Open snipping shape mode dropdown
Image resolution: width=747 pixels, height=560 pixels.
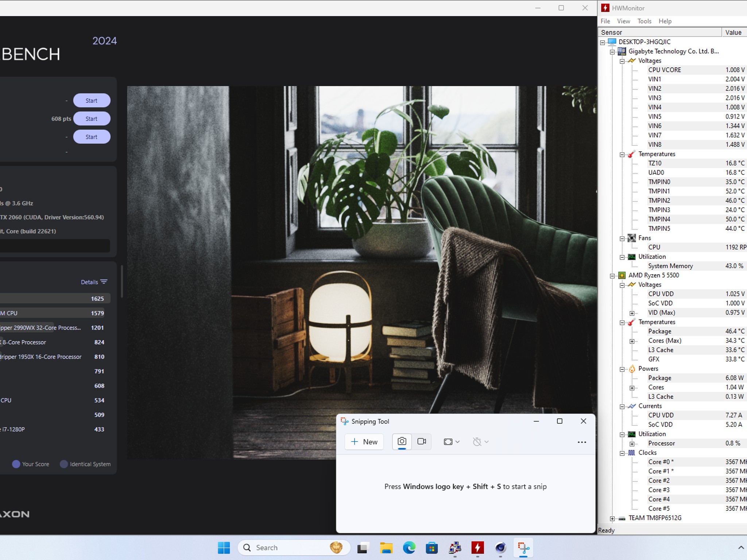[452, 442]
